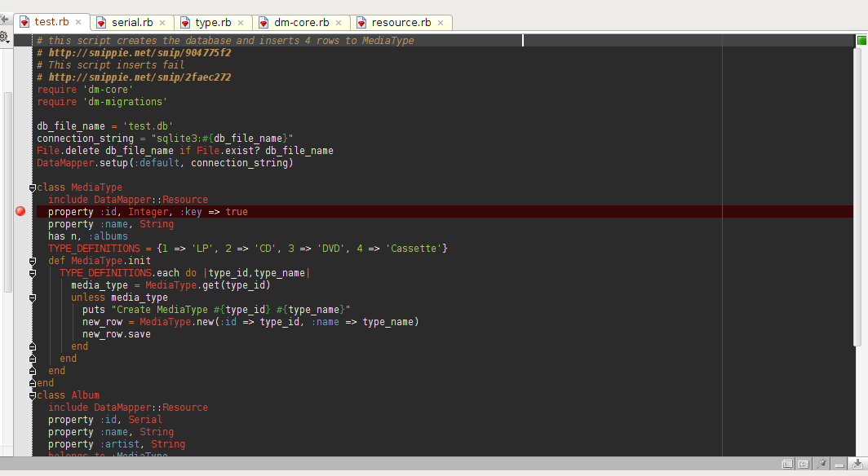The image size is (868, 476).
Task: Collapse the def MediaType.init method
Action: pyautogui.click(x=33, y=261)
